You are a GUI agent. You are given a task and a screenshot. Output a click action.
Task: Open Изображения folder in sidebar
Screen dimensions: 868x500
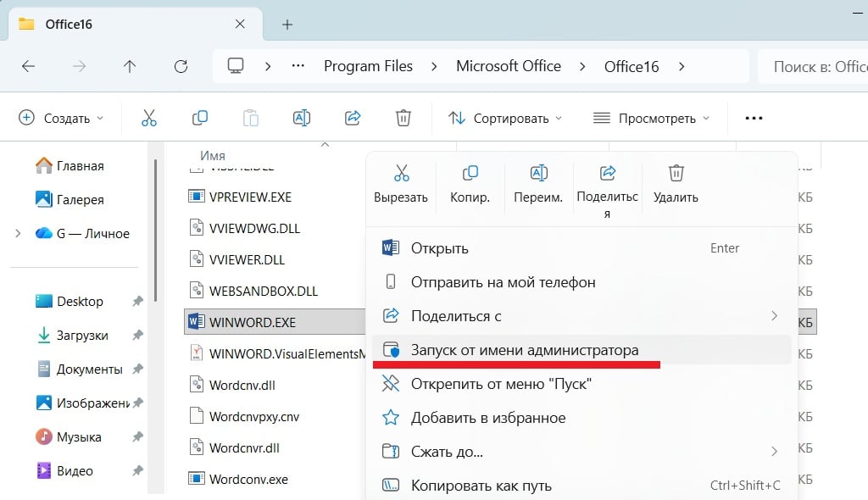coord(82,403)
